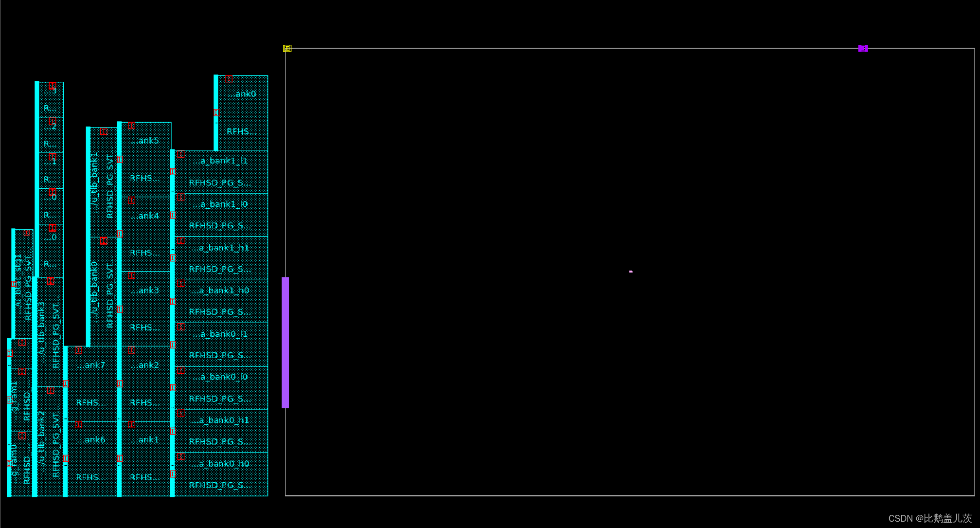The height and width of the screenshot is (528, 980).
Task: Click the small purple marker at die center
Action: (630, 271)
